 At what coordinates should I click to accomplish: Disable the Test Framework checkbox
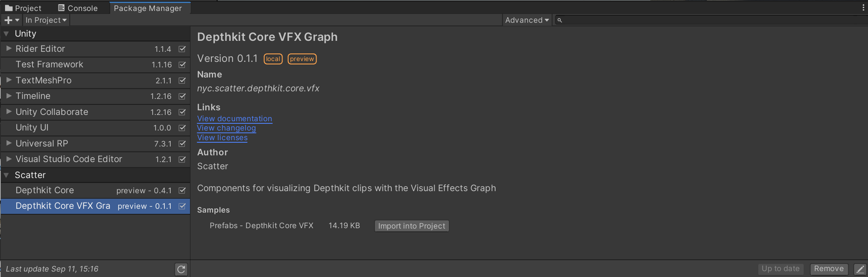click(x=182, y=65)
